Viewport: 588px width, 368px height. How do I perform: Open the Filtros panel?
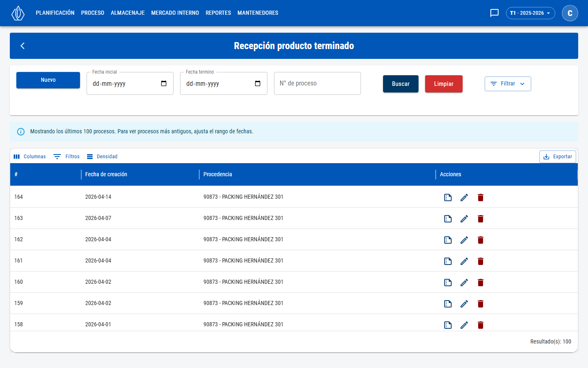click(x=67, y=157)
